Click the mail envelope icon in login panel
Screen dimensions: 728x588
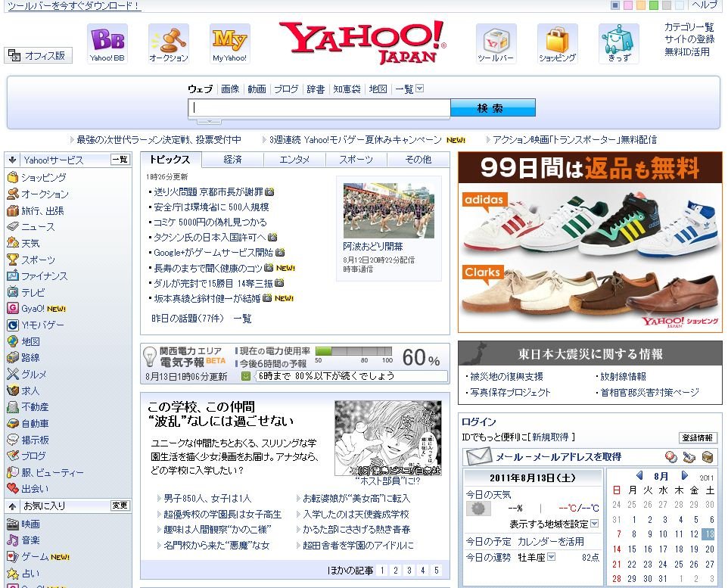[479, 456]
